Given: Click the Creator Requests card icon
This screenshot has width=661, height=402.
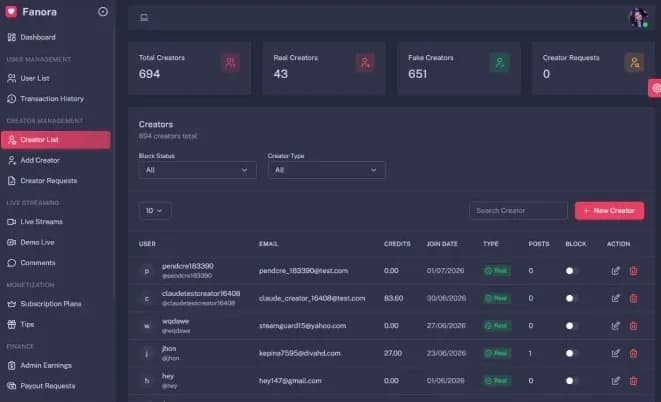Looking at the screenshot, I should (x=634, y=63).
